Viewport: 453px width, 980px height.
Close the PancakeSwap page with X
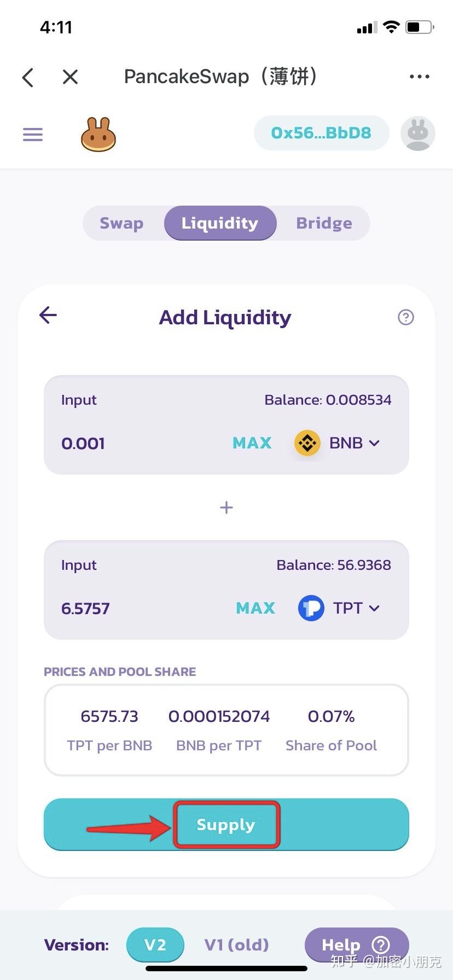(x=70, y=77)
